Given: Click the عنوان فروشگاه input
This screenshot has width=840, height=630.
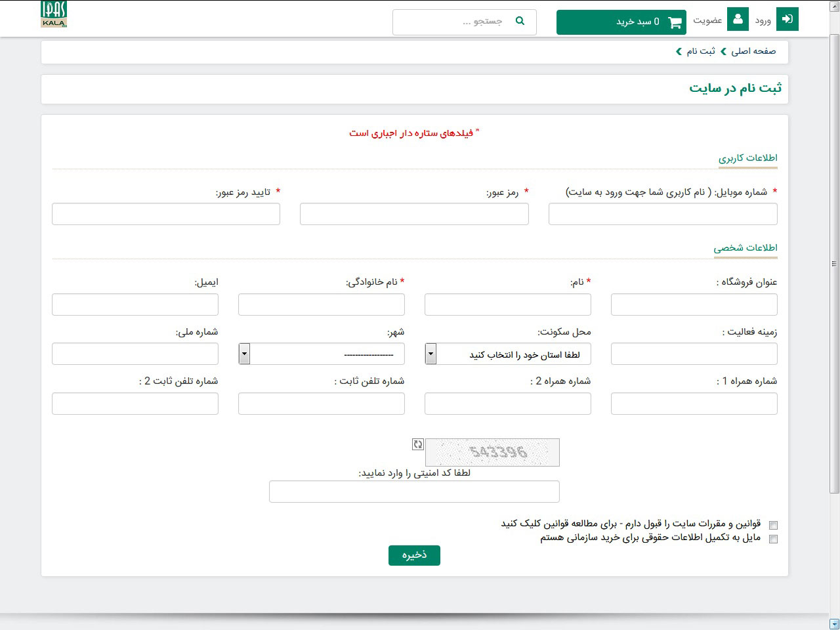Looking at the screenshot, I should point(694,304).
